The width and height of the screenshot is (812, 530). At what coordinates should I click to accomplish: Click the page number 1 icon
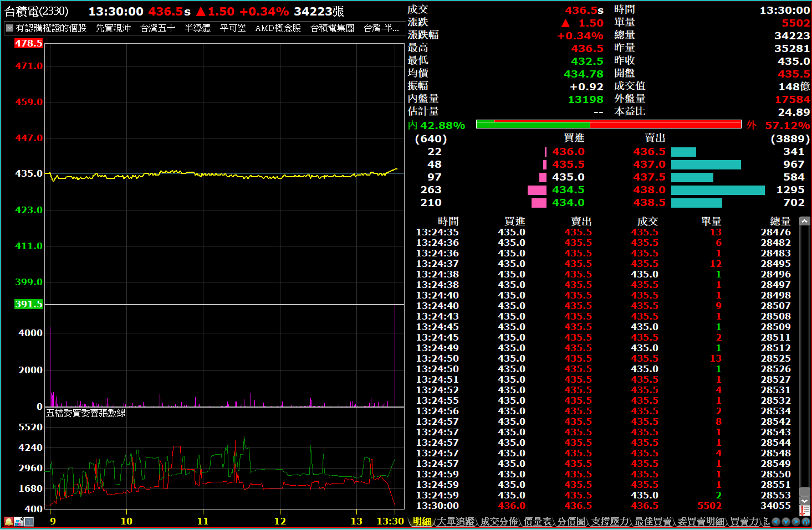click(x=29, y=521)
